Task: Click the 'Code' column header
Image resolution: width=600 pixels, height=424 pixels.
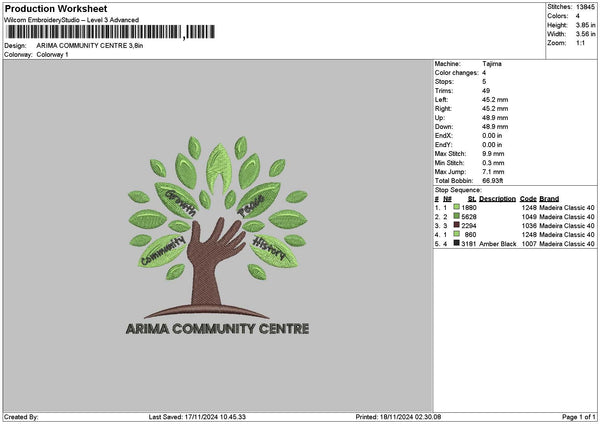Action: (528, 199)
